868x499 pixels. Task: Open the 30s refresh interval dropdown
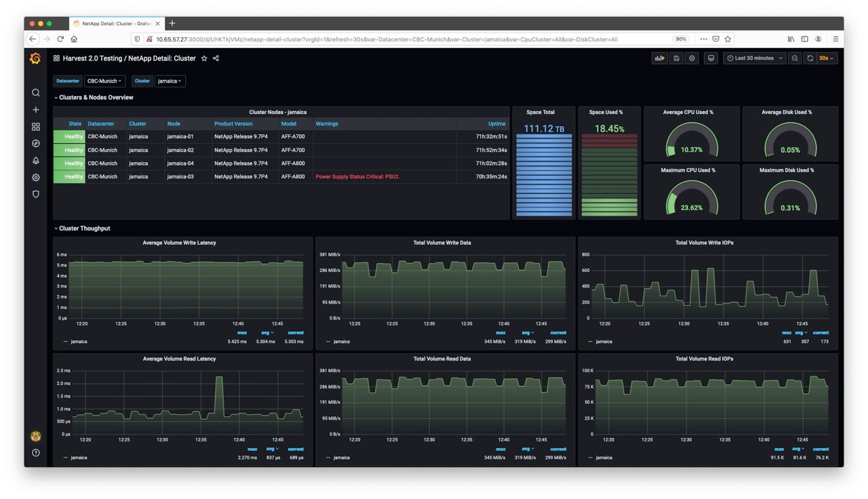pyautogui.click(x=827, y=58)
